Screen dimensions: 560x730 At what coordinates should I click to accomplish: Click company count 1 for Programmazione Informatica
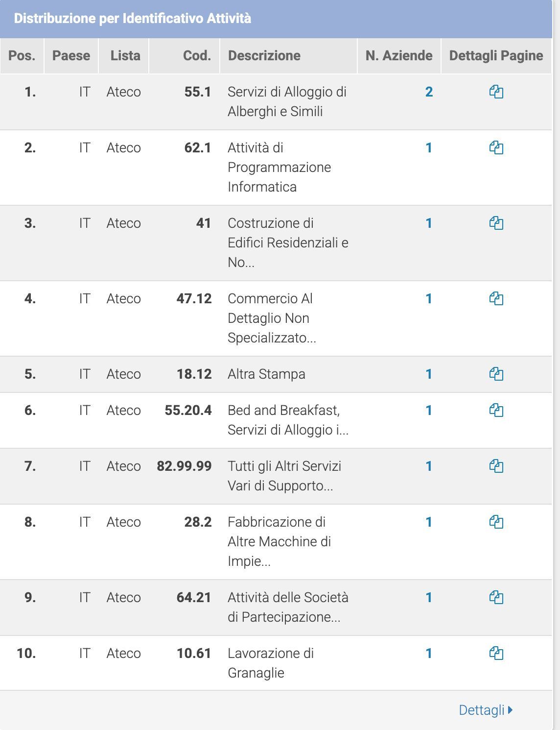(x=429, y=148)
